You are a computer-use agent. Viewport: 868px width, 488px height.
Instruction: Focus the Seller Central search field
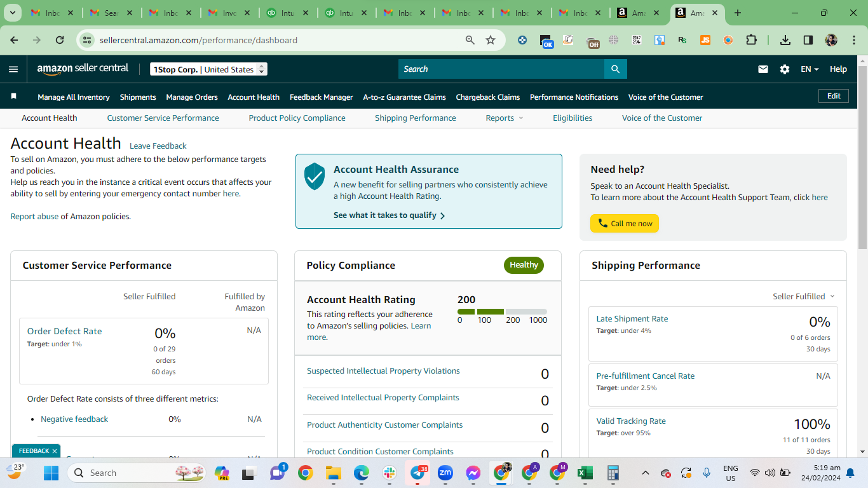tap(501, 69)
